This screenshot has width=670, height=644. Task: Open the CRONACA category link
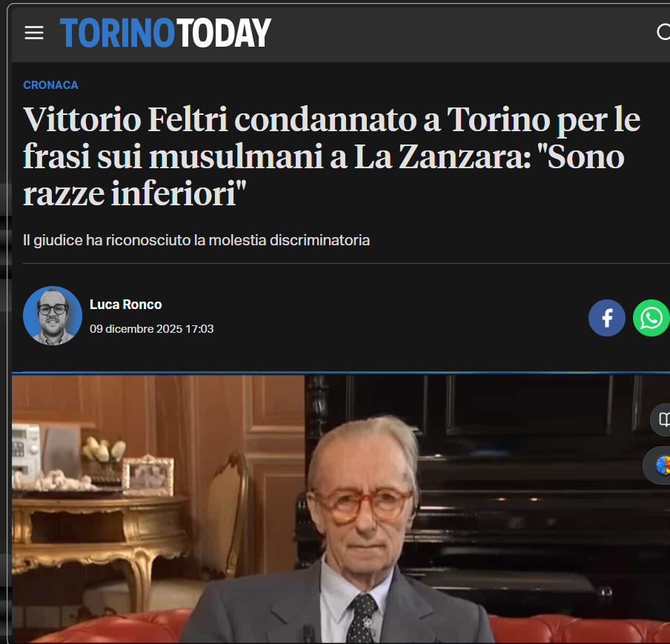(50, 85)
